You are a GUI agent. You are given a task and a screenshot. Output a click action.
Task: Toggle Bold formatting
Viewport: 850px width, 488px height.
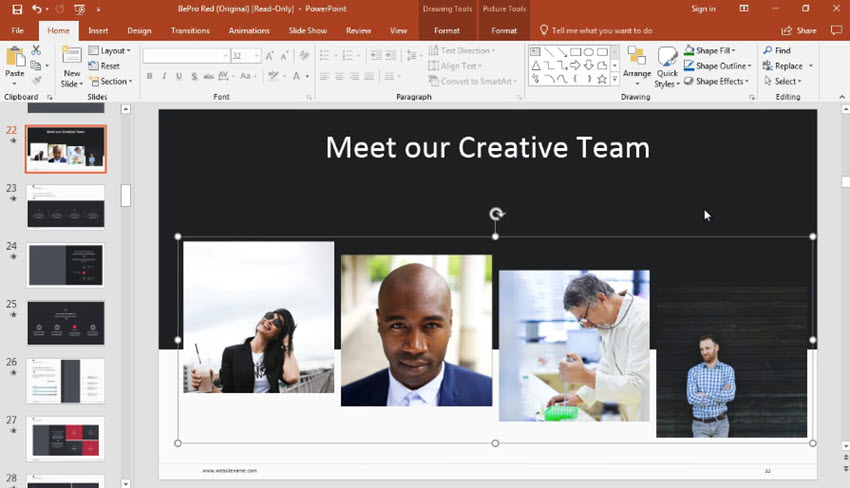point(150,76)
